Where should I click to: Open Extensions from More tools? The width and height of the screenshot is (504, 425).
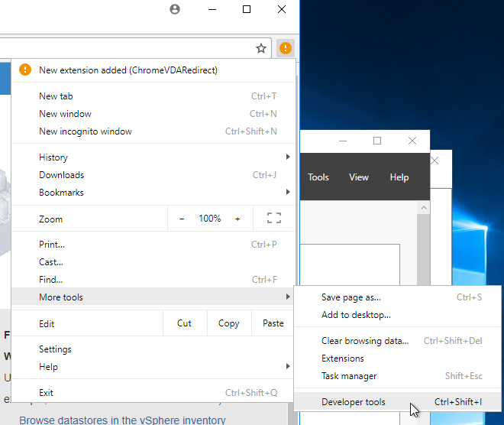(398, 358)
